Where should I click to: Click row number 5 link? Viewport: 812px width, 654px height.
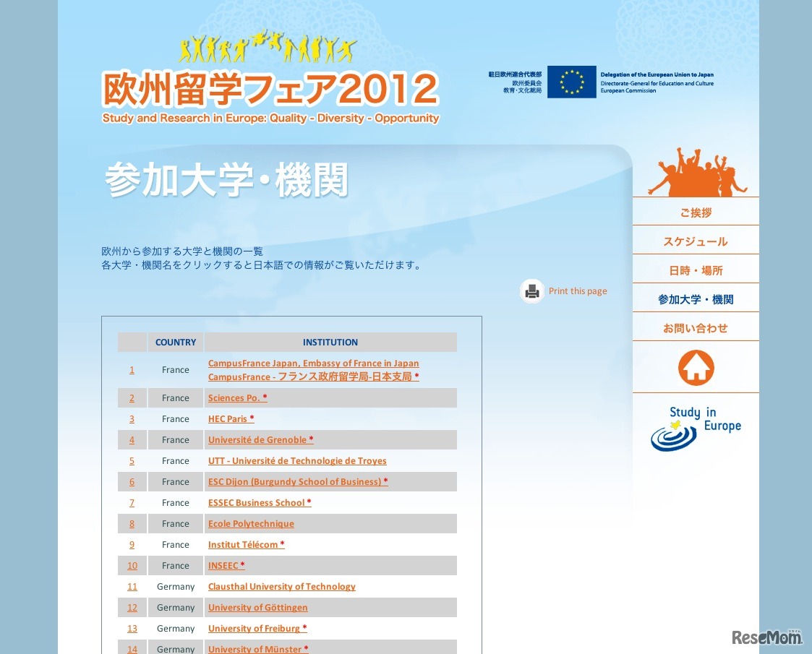pos(132,461)
